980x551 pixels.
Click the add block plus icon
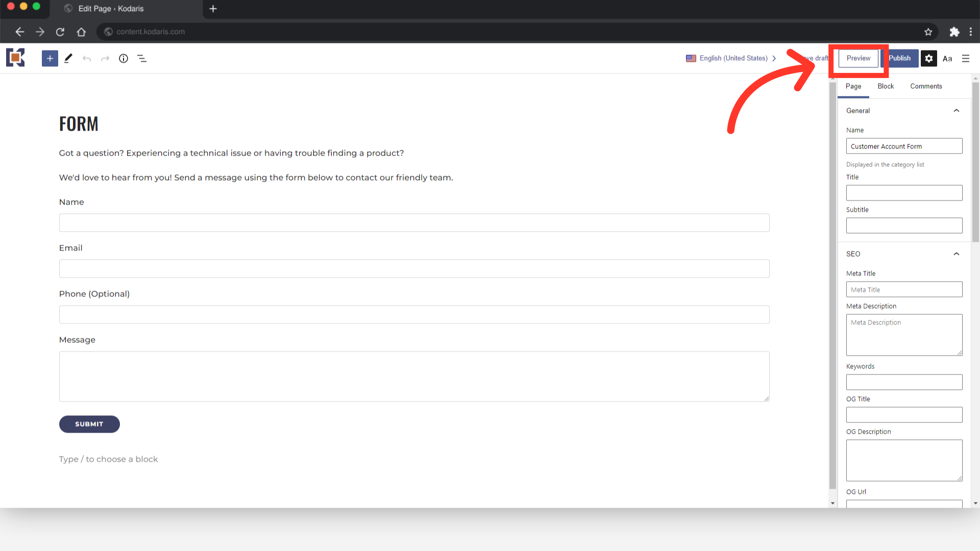click(x=50, y=59)
